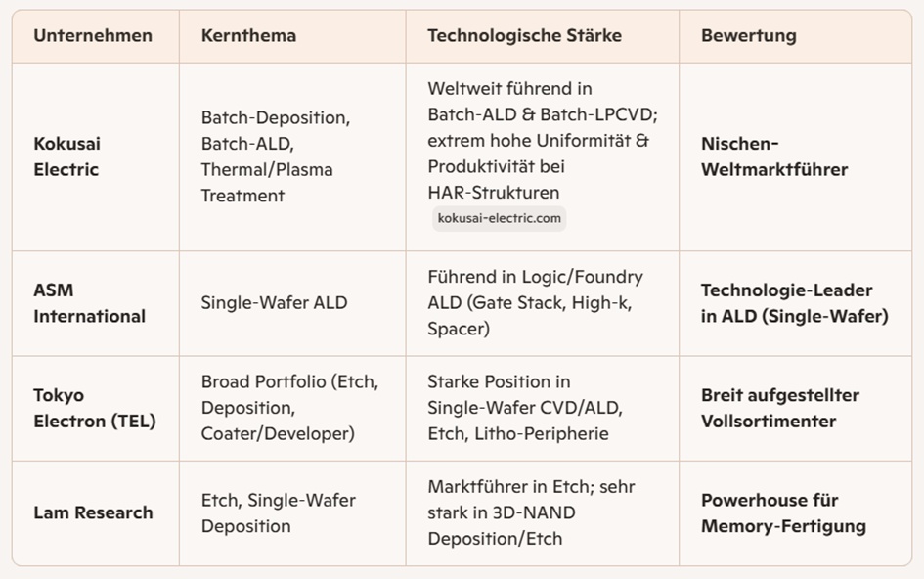Click the Broad Portfolio (Etch, Deposition) cell
924x579 pixels.
(289, 408)
